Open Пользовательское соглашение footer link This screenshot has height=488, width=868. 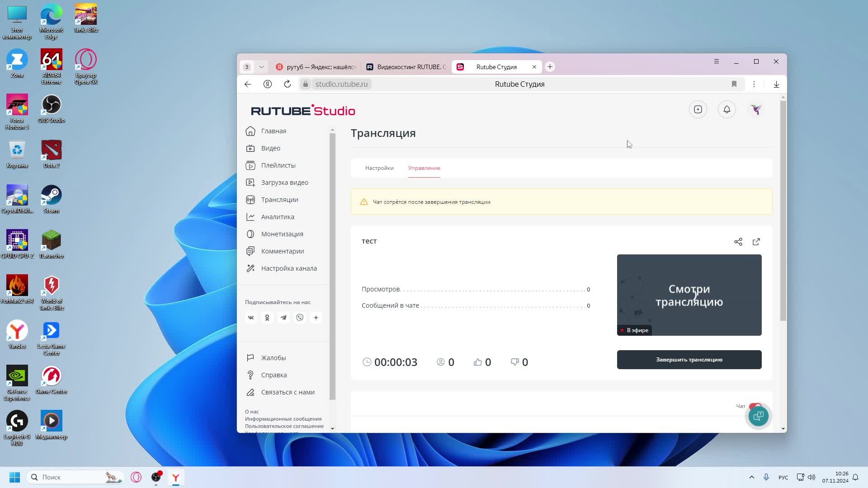(x=284, y=426)
